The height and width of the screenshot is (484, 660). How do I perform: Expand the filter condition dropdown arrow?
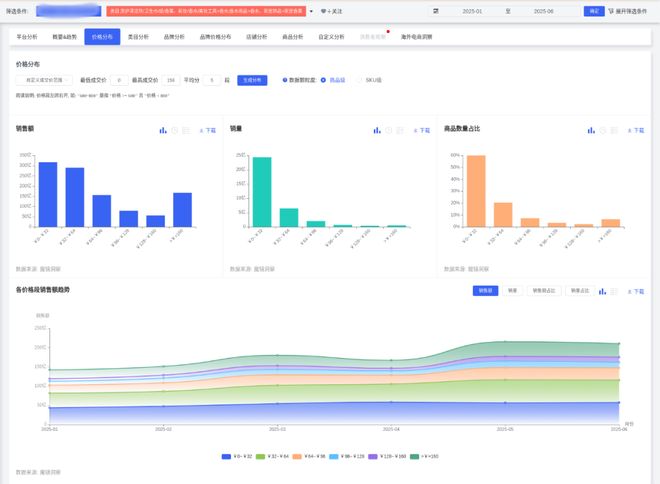(311, 11)
